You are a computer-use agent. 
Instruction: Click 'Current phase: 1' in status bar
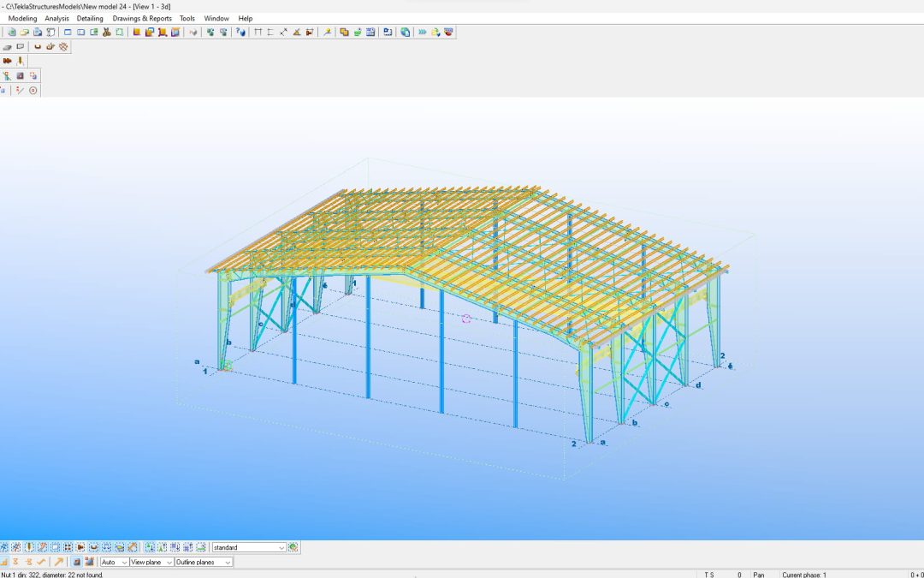(804, 575)
